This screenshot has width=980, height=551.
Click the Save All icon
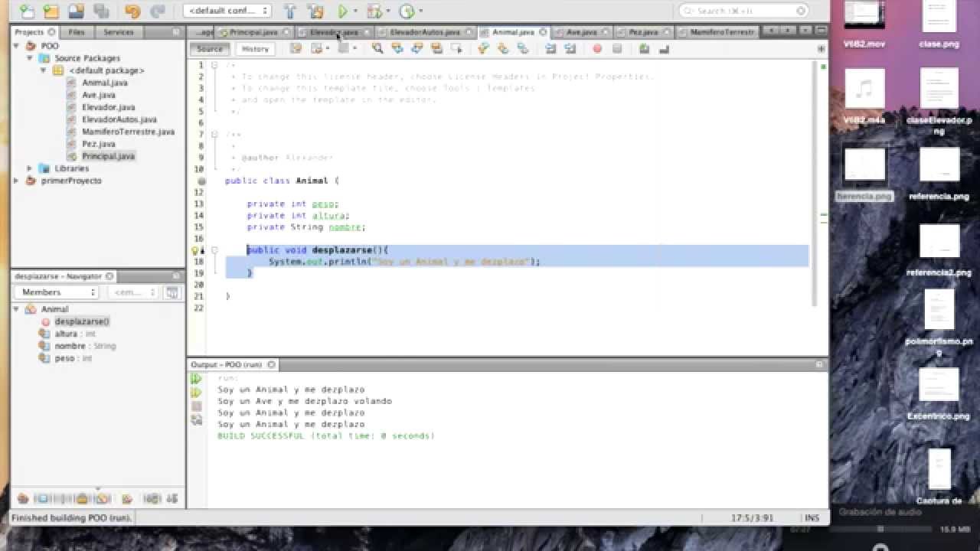[x=100, y=11]
